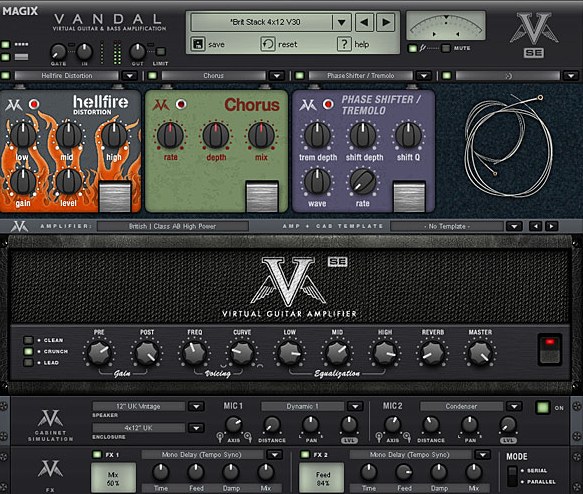Viewport: 583px width, 494px height.
Task: Open the Hellfire Distortion effect dropdown
Action: pyautogui.click(x=129, y=76)
